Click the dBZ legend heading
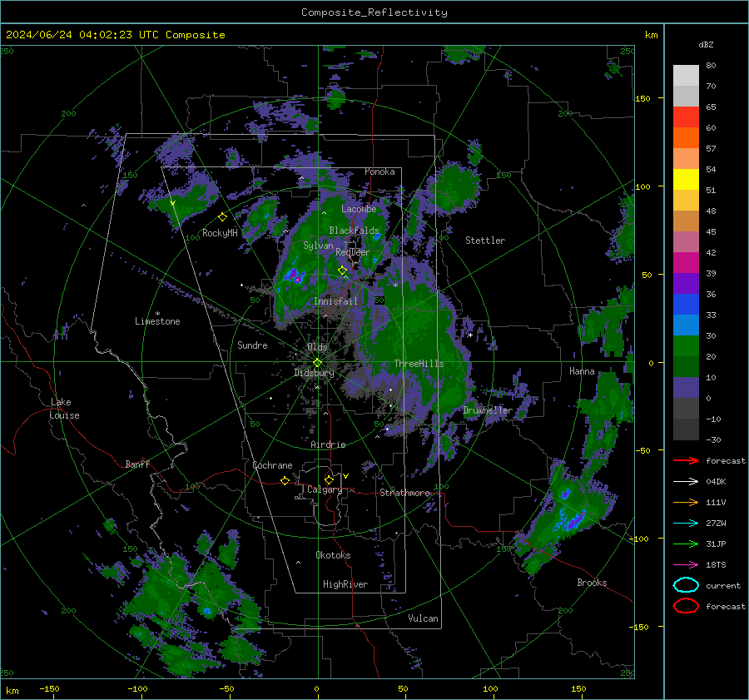Screen dimensions: 749x700 pos(706,44)
